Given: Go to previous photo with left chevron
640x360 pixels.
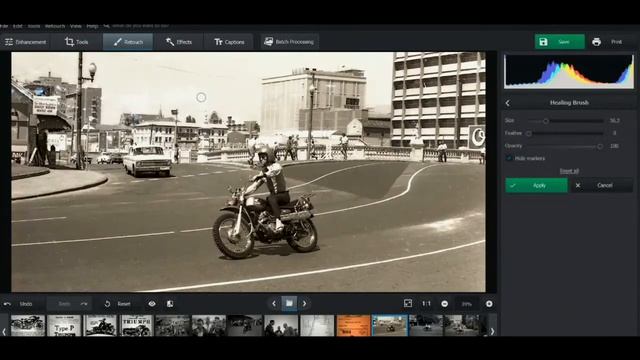Looking at the screenshot, I should [x=274, y=304].
